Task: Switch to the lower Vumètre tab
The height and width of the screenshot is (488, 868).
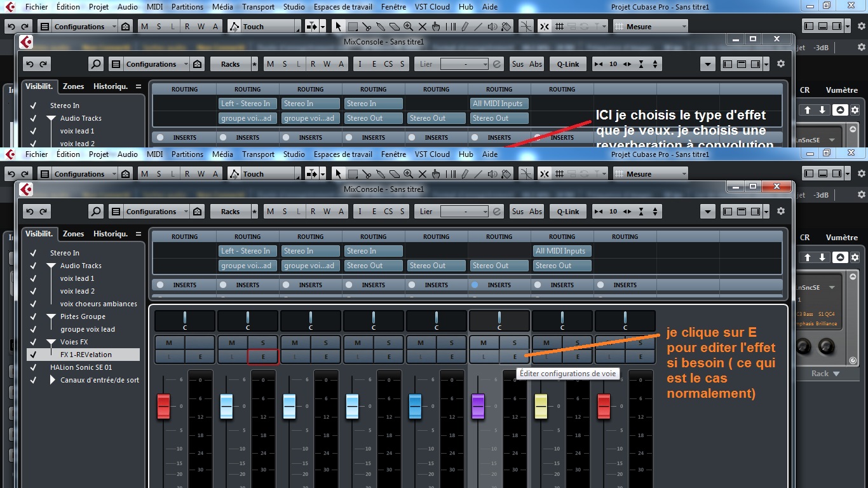Action: (842, 238)
